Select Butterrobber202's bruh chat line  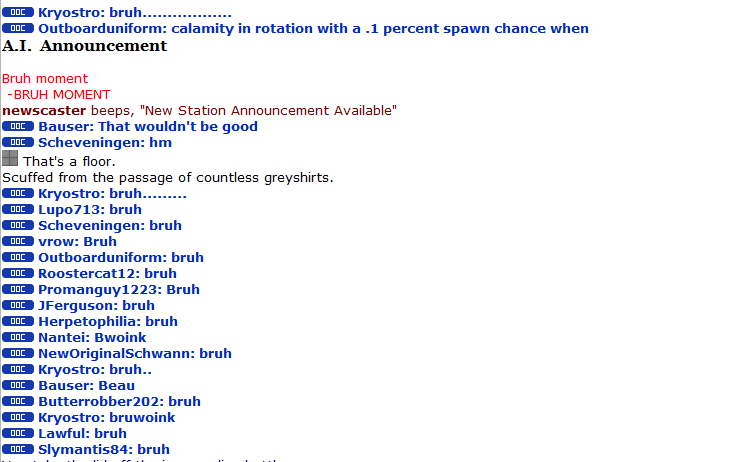point(119,402)
